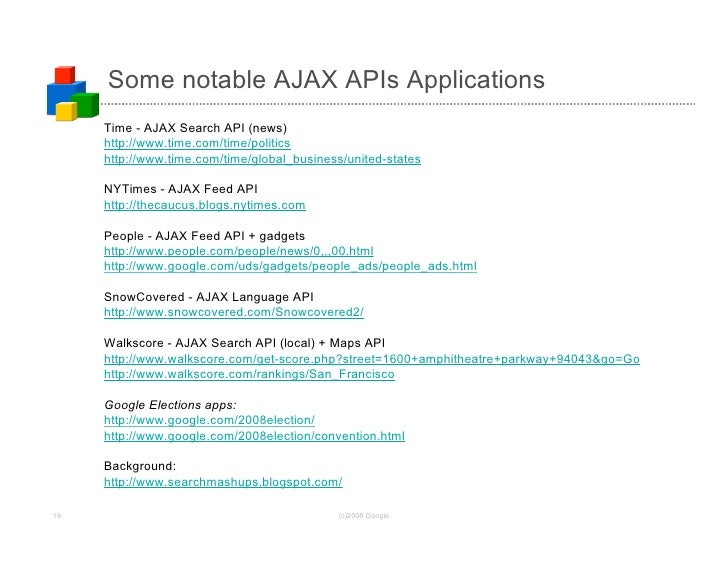Open the walkscore get-score.php link

[372, 359]
